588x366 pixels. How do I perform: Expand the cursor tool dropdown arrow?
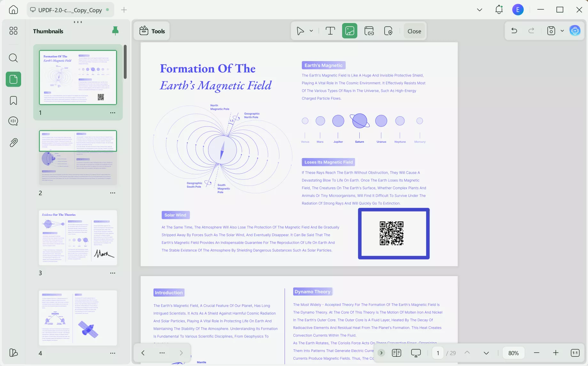point(311,31)
